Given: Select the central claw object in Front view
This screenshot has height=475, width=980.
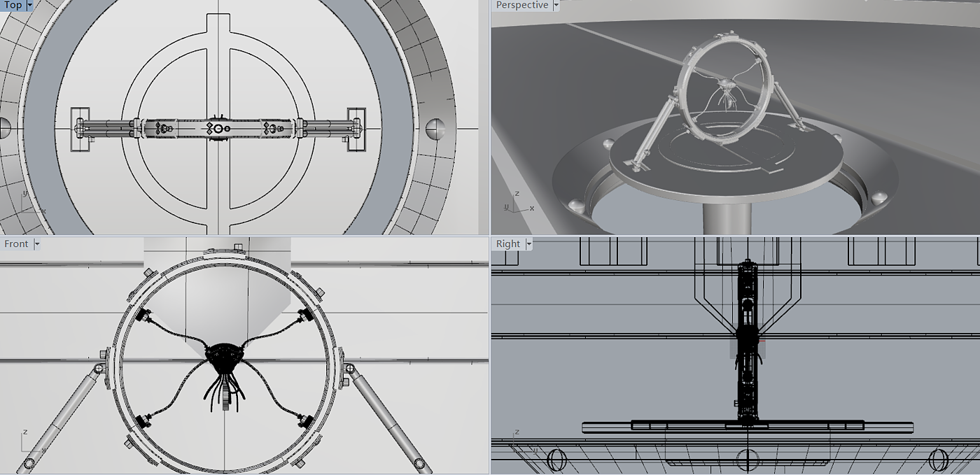Looking at the screenshot, I should click(x=224, y=378).
